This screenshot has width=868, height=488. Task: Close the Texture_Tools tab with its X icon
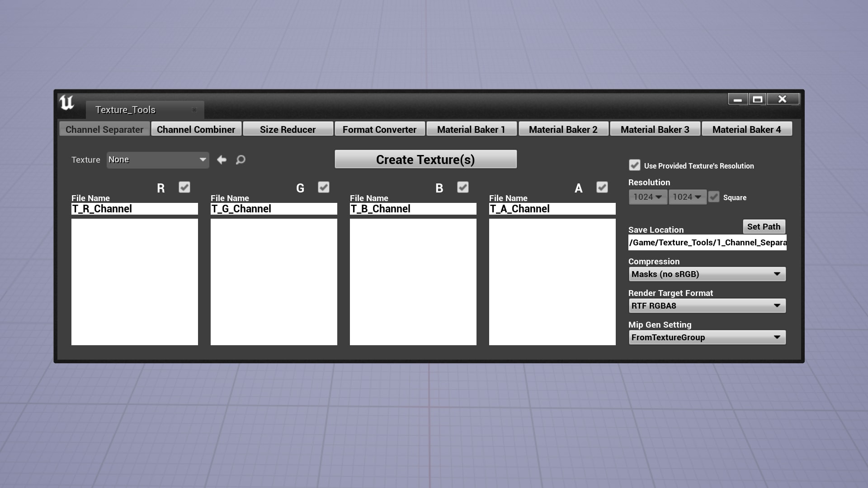tap(194, 110)
